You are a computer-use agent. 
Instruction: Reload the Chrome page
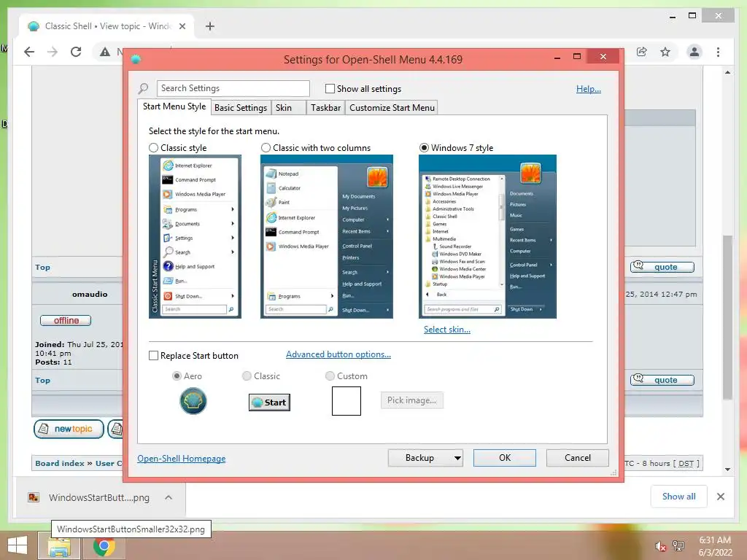[76, 52]
